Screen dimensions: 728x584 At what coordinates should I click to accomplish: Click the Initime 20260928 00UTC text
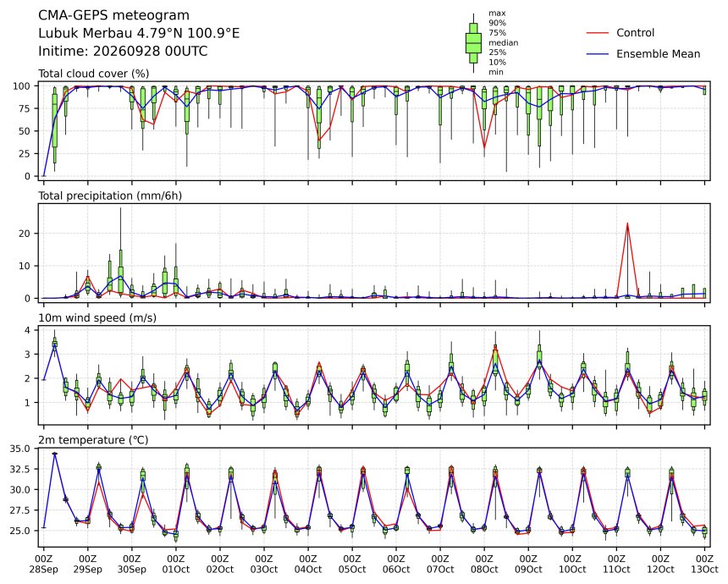(x=123, y=51)
